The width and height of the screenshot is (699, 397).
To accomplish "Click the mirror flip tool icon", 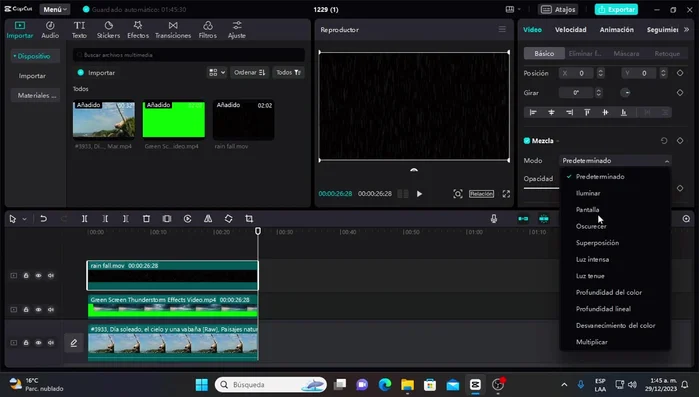I will tap(208, 219).
